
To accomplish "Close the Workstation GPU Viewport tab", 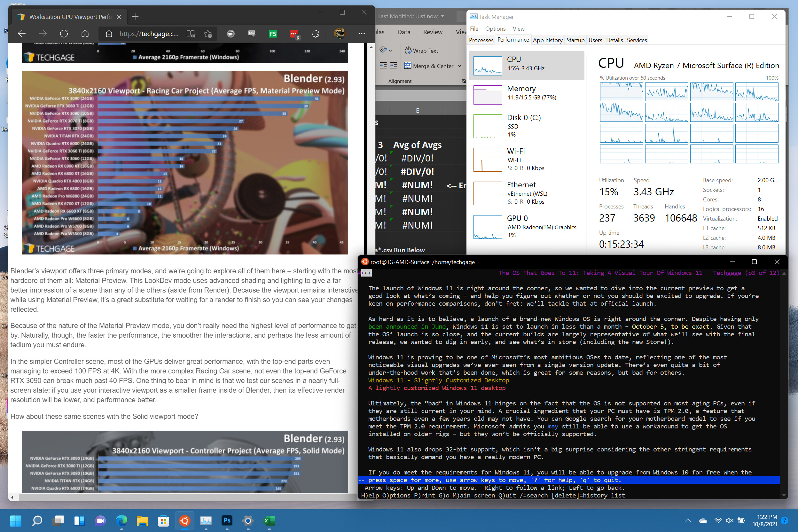I will 119,17.
